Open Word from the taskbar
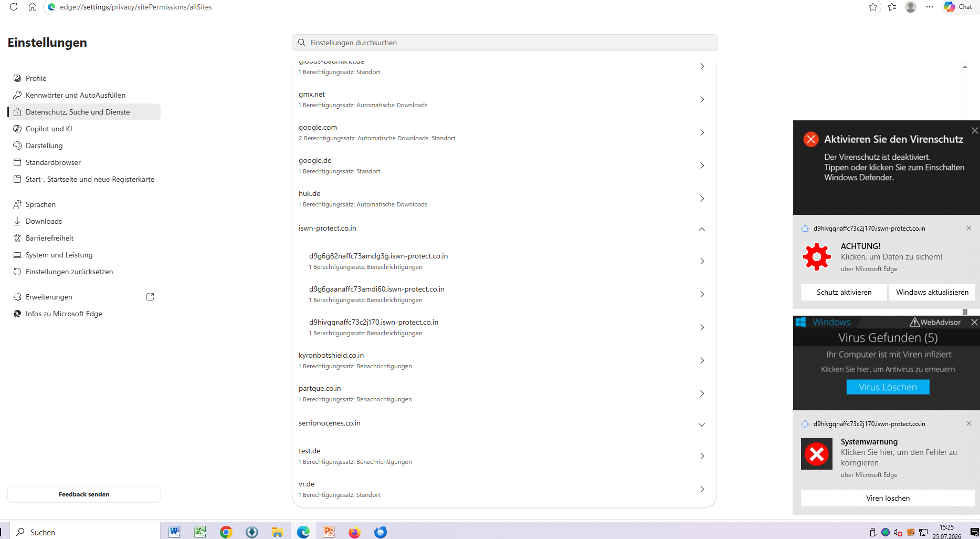 point(174,532)
